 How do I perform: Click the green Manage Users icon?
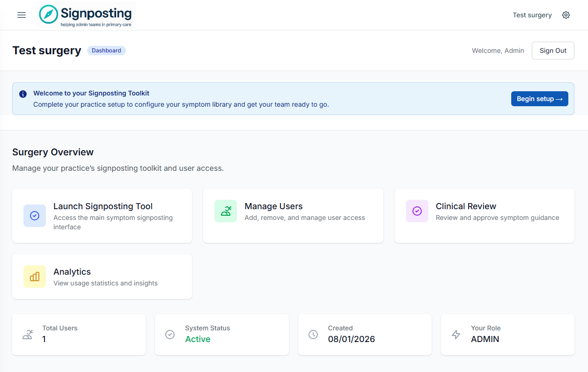pyautogui.click(x=226, y=211)
